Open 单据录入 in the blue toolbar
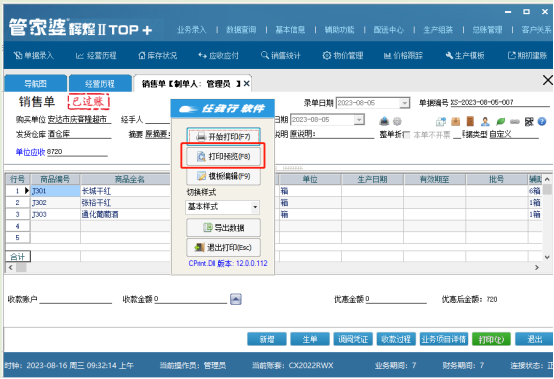 (x=34, y=55)
